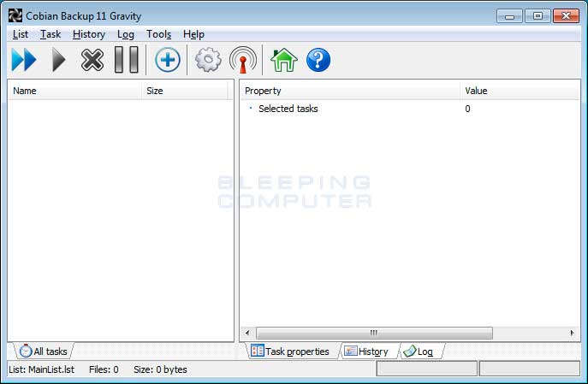Click the scrollbar left arrow
588x384 pixels.
tap(247, 333)
